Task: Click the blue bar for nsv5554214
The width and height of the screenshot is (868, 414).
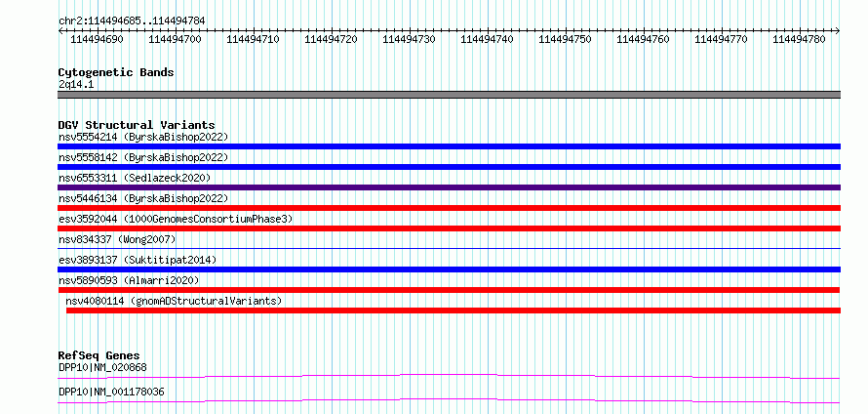Action: (x=449, y=146)
